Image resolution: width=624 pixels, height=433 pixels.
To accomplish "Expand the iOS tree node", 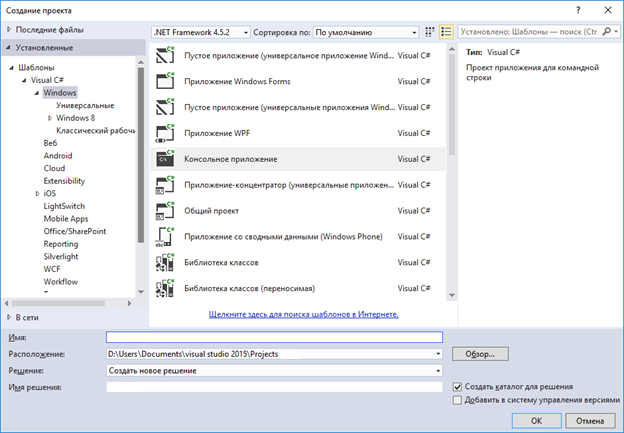I will click(x=37, y=193).
